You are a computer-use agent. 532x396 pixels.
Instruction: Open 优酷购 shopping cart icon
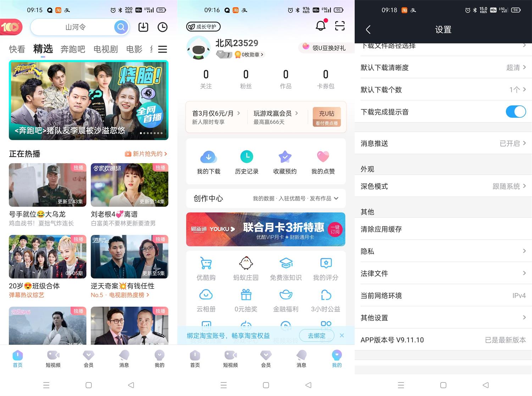(206, 263)
